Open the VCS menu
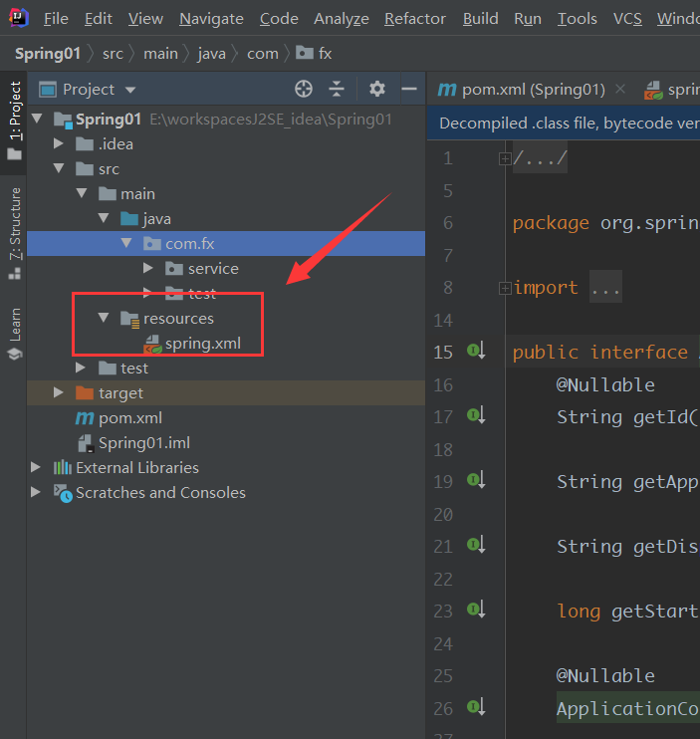 pyautogui.click(x=627, y=19)
